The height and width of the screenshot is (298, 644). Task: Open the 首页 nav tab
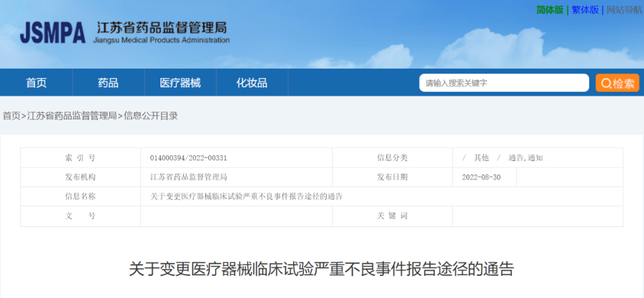36,83
